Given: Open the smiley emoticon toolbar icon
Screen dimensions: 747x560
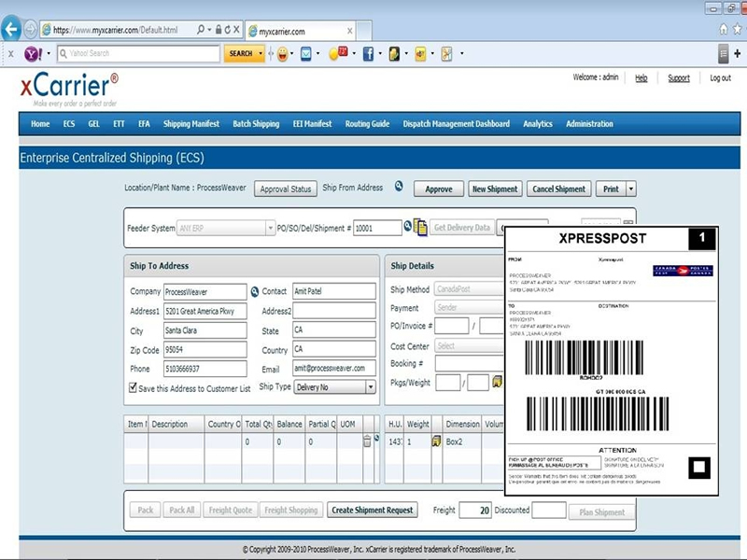Looking at the screenshot, I should tap(283, 54).
